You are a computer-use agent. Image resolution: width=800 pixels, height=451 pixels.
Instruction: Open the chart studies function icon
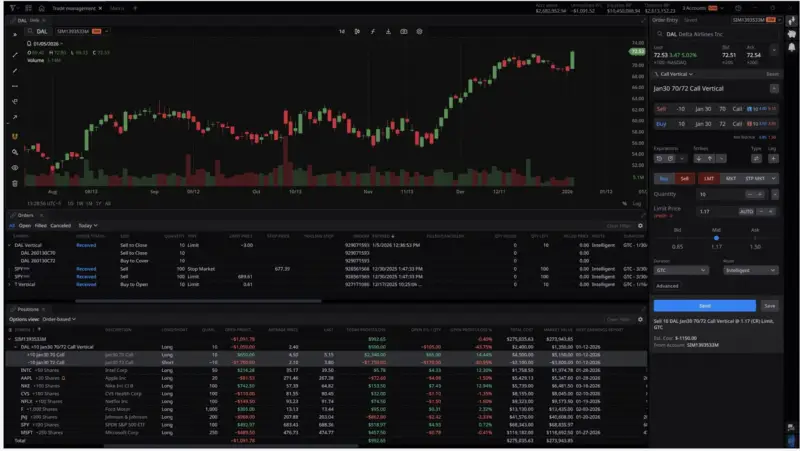tap(373, 32)
